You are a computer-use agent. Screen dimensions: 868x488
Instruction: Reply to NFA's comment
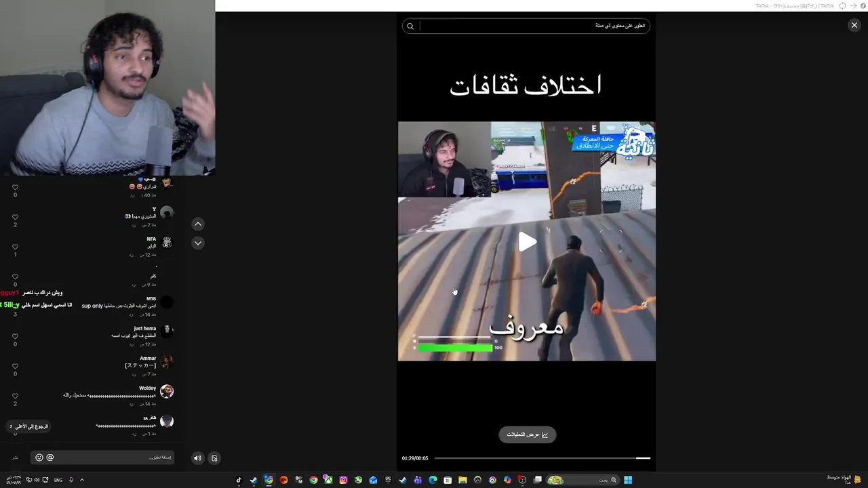point(132,255)
